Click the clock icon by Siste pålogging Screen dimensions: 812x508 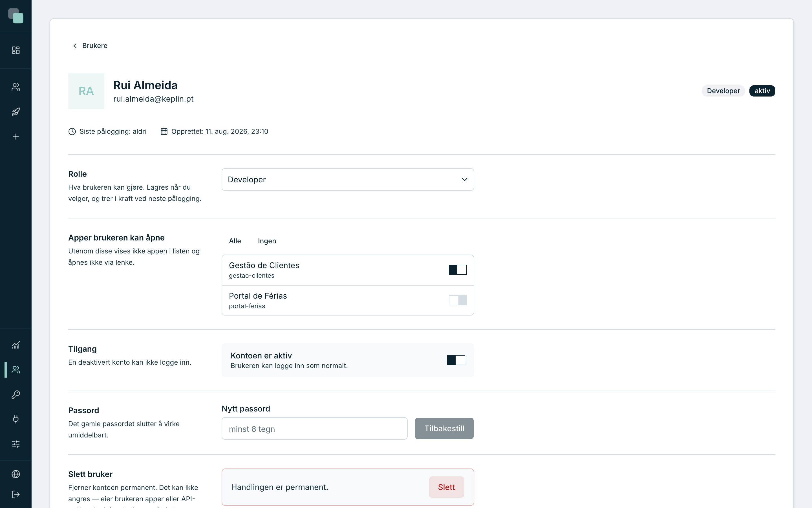coord(72,131)
